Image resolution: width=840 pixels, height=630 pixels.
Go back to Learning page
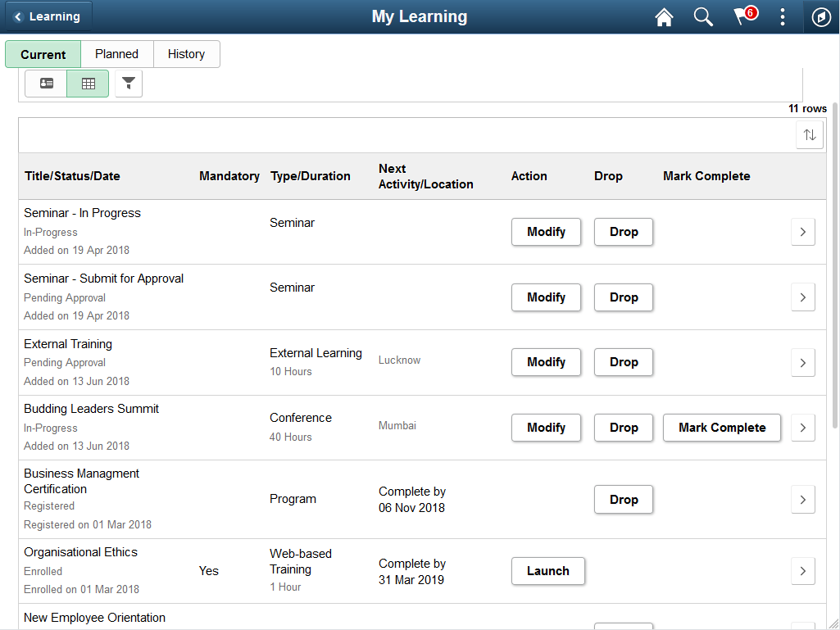tap(48, 16)
